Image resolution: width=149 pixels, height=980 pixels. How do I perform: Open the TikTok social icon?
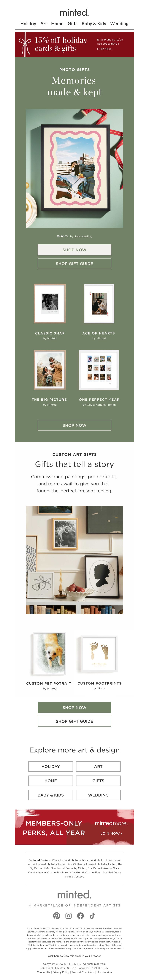tap(92, 916)
